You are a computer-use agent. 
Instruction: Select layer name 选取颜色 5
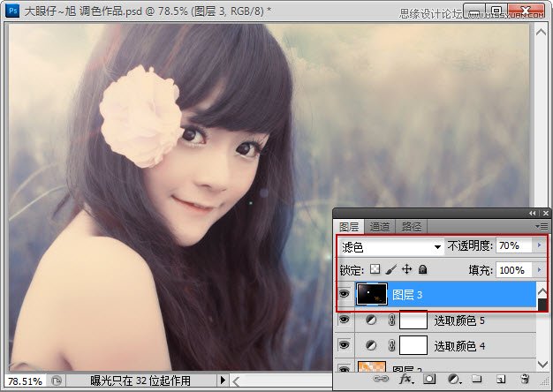click(x=459, y=320)
